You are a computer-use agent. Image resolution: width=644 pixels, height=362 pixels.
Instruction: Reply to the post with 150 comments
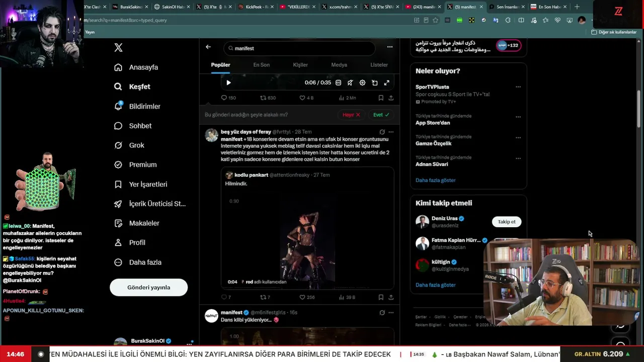(x=228, y=98)
